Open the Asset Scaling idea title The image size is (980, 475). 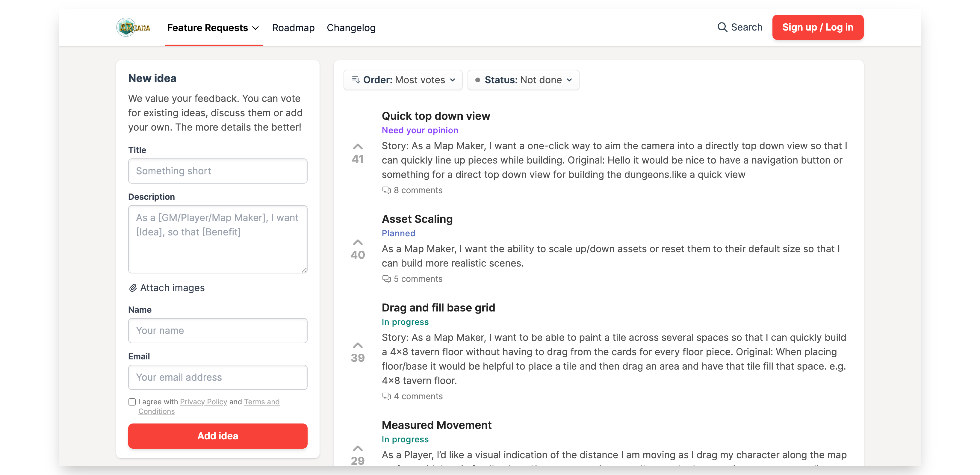417,219
